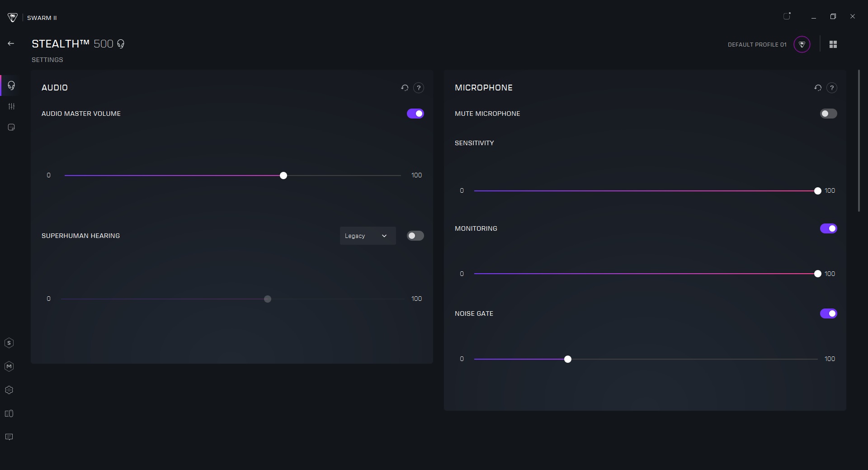The width and height of the screenshot is (868, 470).
Task: Open the equalizer sliders sidebar icon
Action: click(11, 106)
